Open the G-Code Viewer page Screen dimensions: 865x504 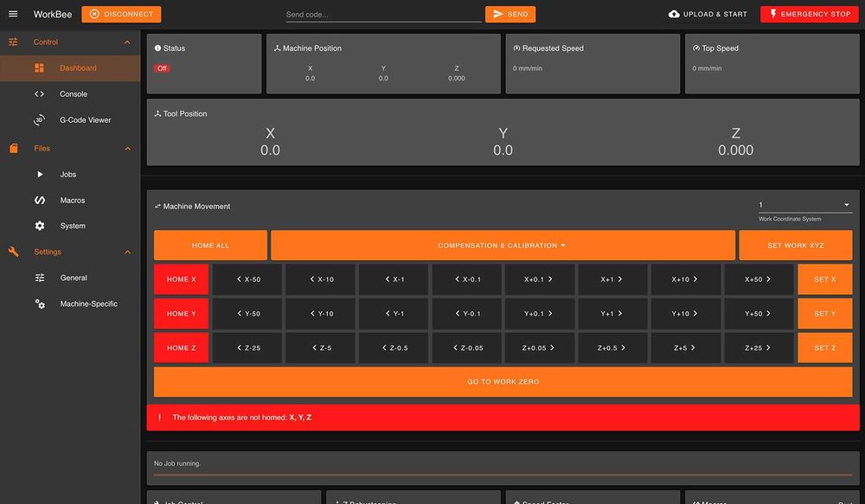(70, 119)
